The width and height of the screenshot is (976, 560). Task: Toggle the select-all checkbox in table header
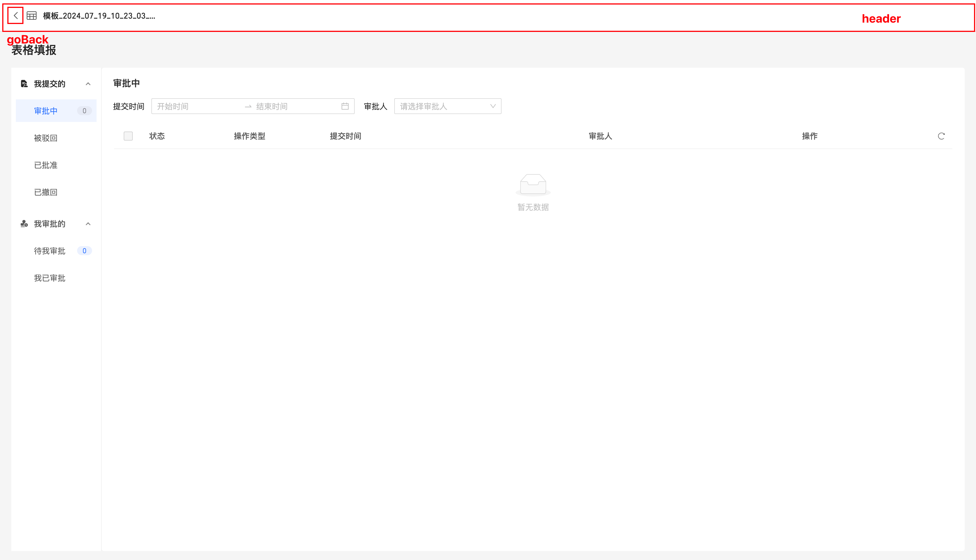point(128,136)
